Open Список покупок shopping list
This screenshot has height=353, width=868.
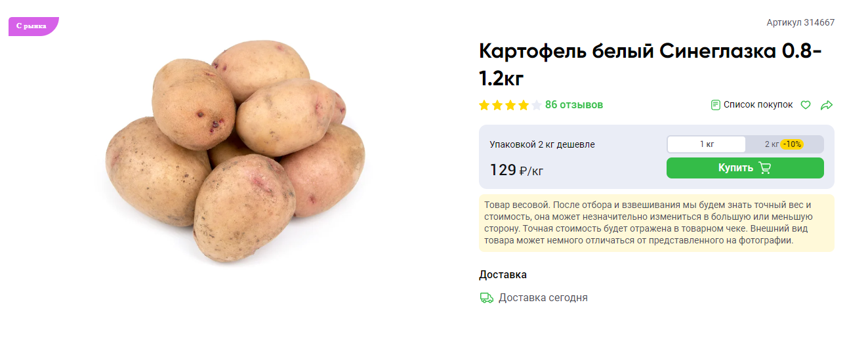point(752,105)
